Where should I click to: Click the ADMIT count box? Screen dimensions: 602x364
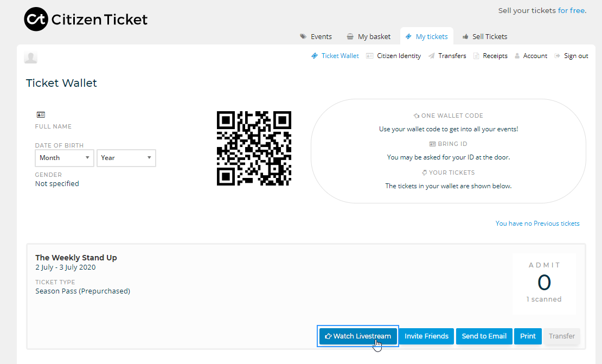(x=544, y=283)
